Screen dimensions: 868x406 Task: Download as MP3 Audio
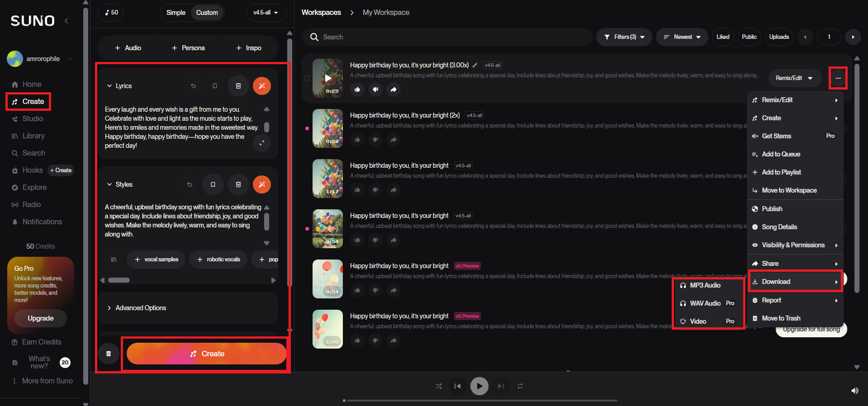click(x=708, y=285)
